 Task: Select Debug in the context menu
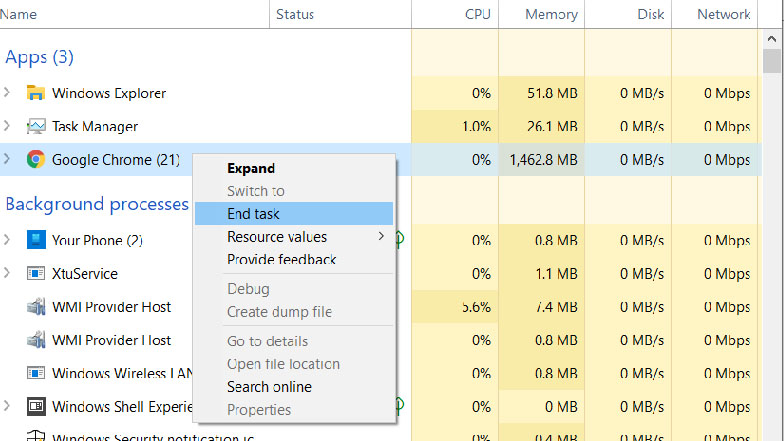coord(294,289)
